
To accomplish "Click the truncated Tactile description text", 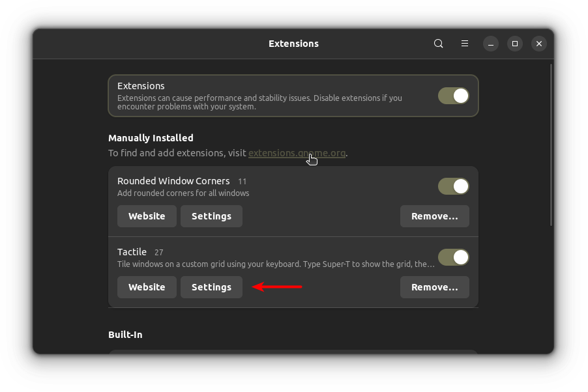I will click(276, 264).
